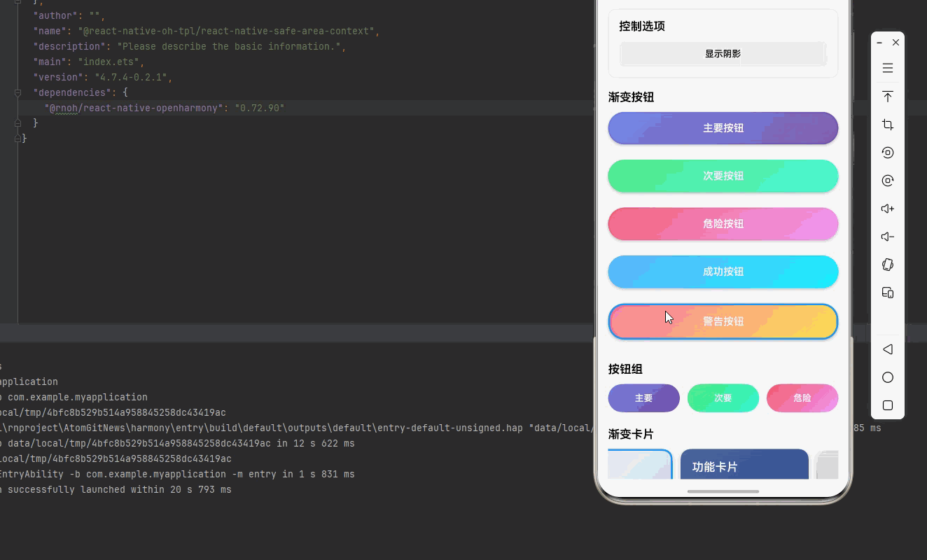The height and width of the screenshot is (560, 927).
Task: Tap the small 危险 group button
Action: tap(802, 398)
